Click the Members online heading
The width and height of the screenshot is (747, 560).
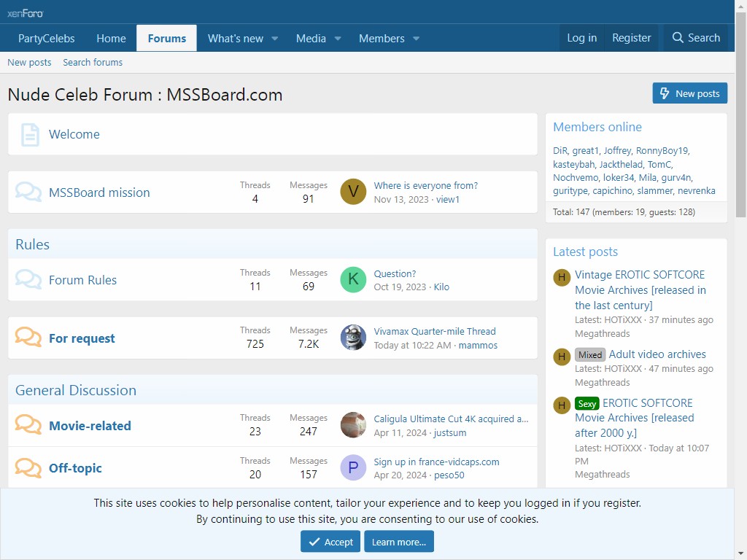[597, 127]
